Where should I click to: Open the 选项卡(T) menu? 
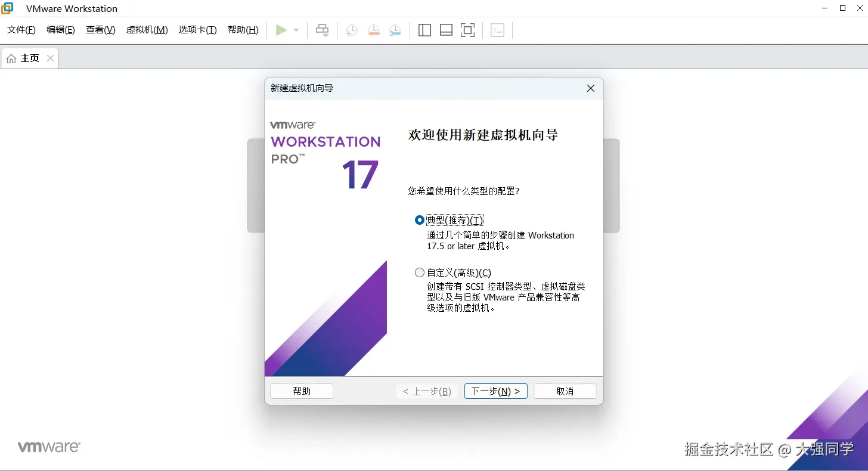pos(198,30)
